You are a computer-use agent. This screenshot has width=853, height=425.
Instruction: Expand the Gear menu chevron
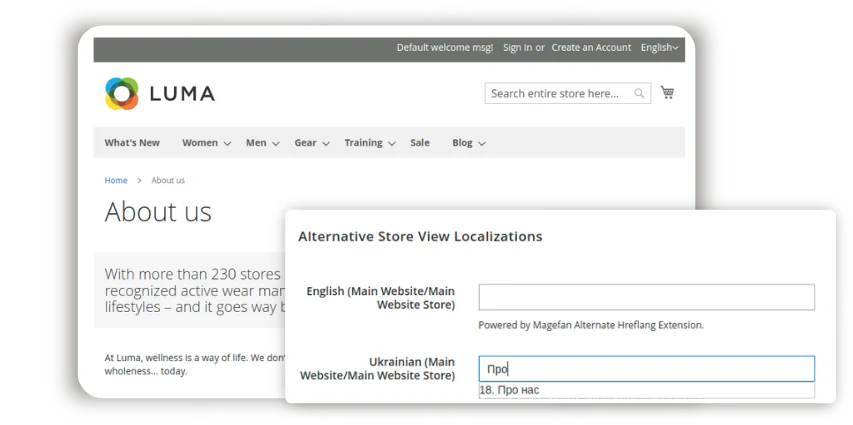point(326,144)
